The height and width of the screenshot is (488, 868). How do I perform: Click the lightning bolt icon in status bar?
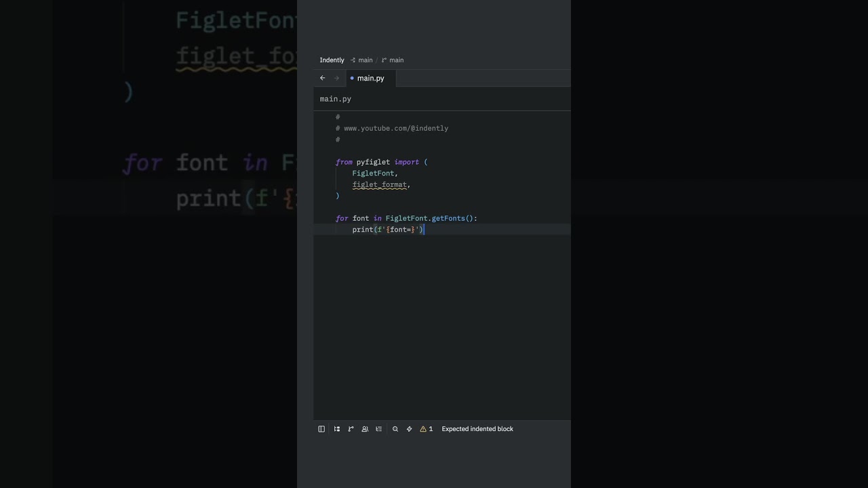[409, 429]
